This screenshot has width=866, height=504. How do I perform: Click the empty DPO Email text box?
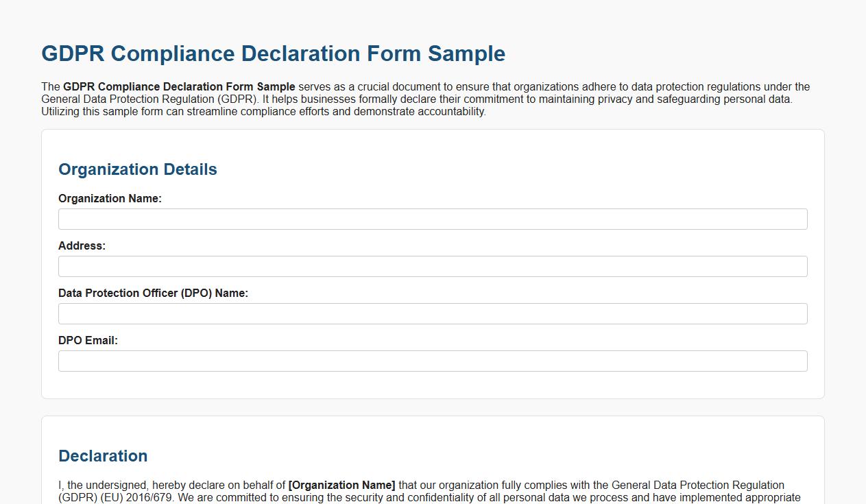[x=432, y=361]
